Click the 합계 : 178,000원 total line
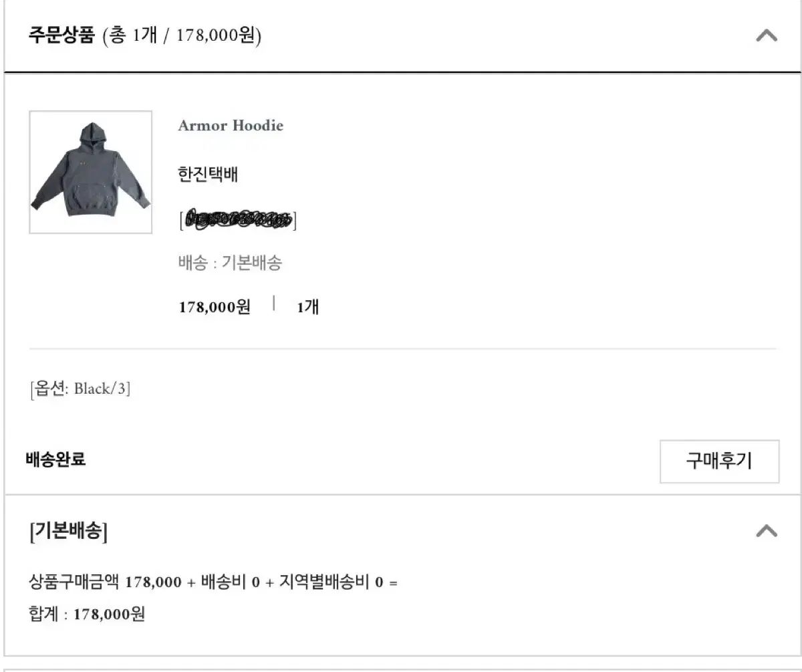802x672 pixels. tap(87, 614)
